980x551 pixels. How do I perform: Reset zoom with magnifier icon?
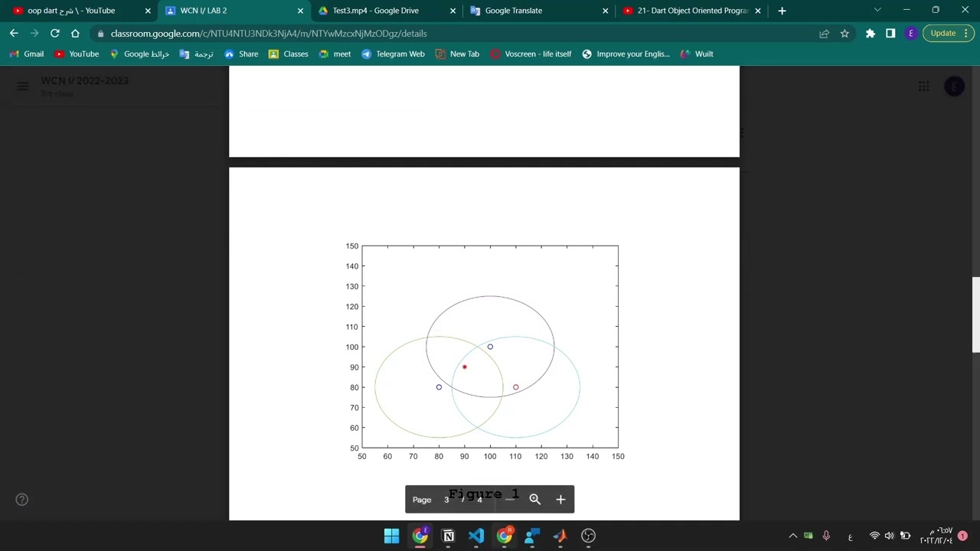click(x=535, y=500)
